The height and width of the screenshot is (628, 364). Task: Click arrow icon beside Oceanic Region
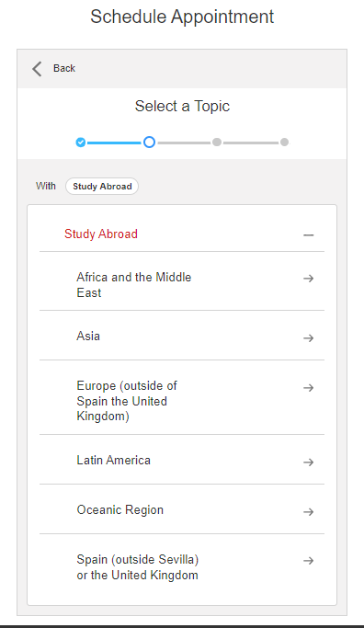point(308,512)
